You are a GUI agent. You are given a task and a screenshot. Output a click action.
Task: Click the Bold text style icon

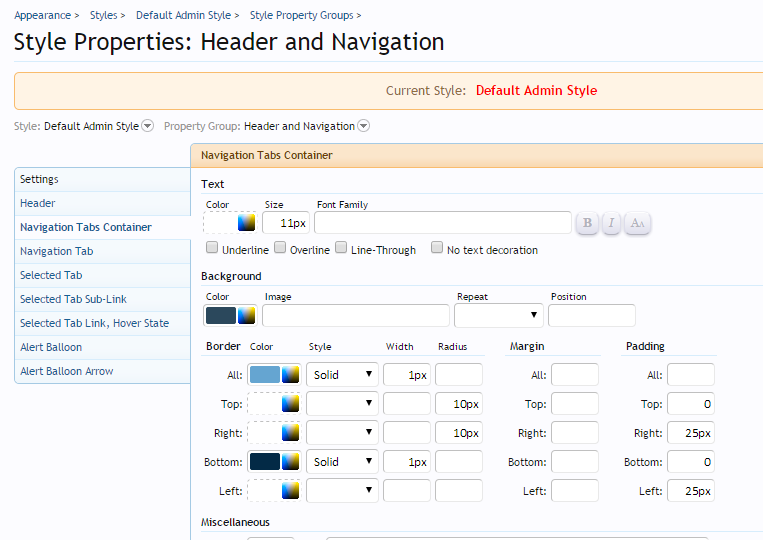(587, 223)
